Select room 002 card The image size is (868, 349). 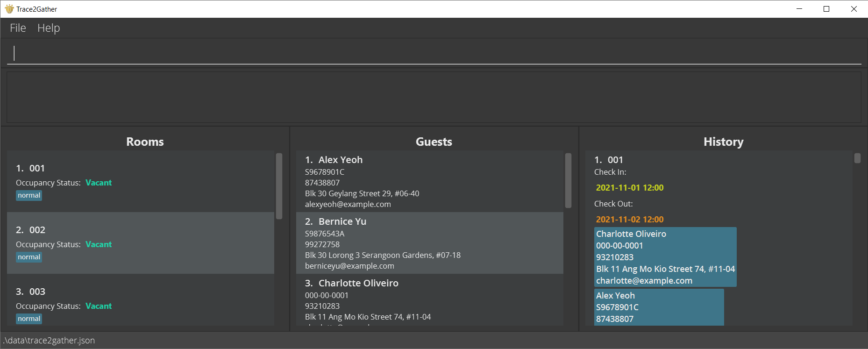141,243
